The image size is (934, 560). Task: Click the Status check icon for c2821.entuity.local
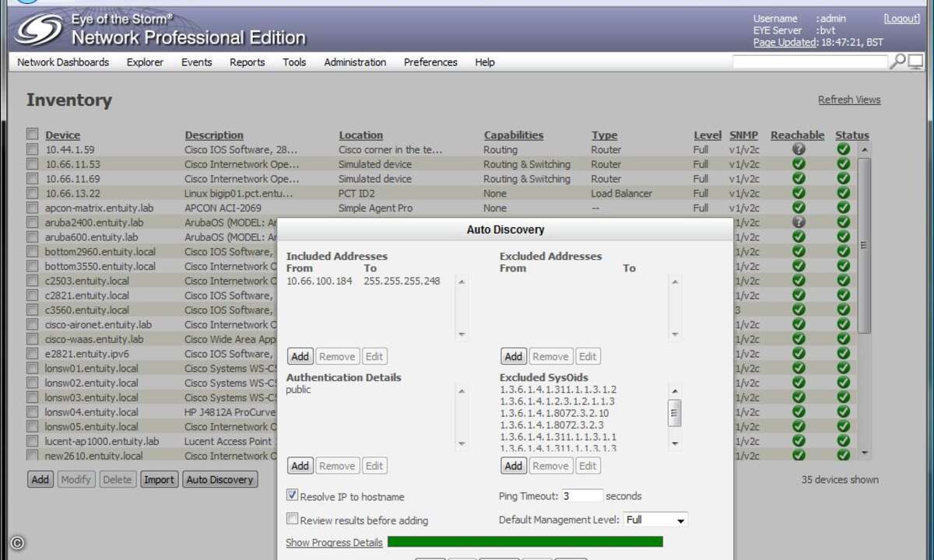tap(843, 296)
